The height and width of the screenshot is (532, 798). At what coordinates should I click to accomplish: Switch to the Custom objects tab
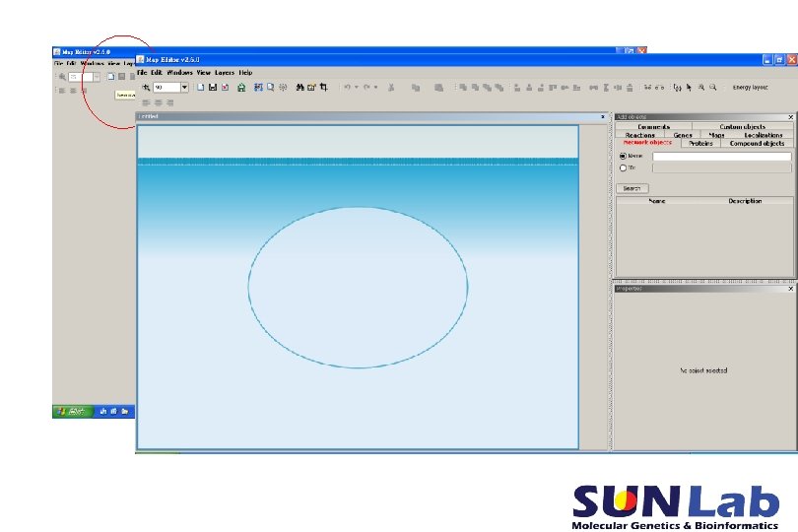[742, 126]
